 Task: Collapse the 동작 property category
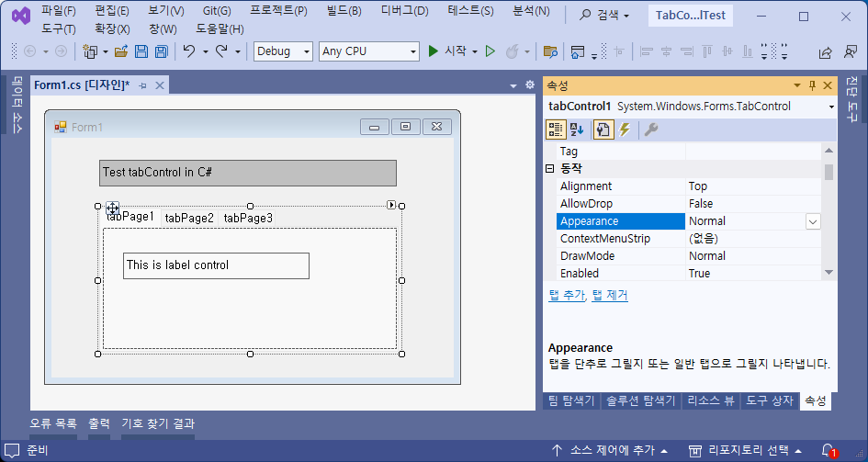pyautogui.click(x=549, y=168)
